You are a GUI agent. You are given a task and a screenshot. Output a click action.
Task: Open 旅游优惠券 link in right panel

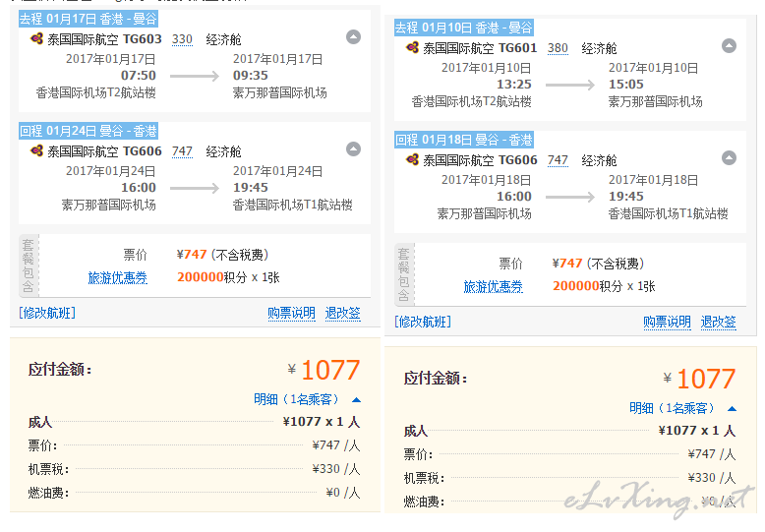coord(494,286)
